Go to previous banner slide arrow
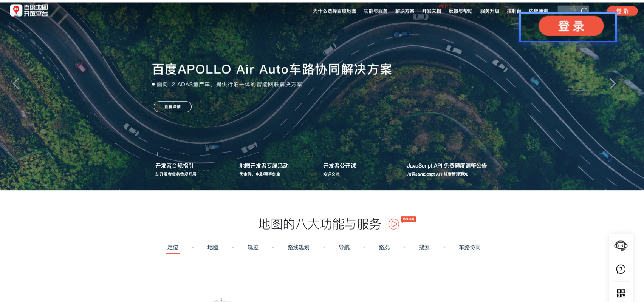The width and height of the screenshot is (644, 302). [x=16, y=83]
